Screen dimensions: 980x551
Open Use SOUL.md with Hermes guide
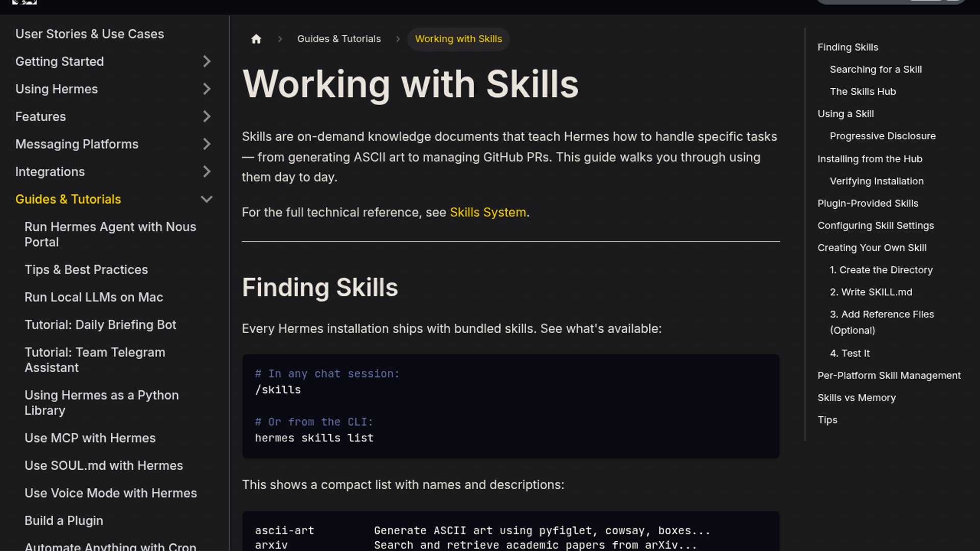pyautogui.click(x=104, y=466)
